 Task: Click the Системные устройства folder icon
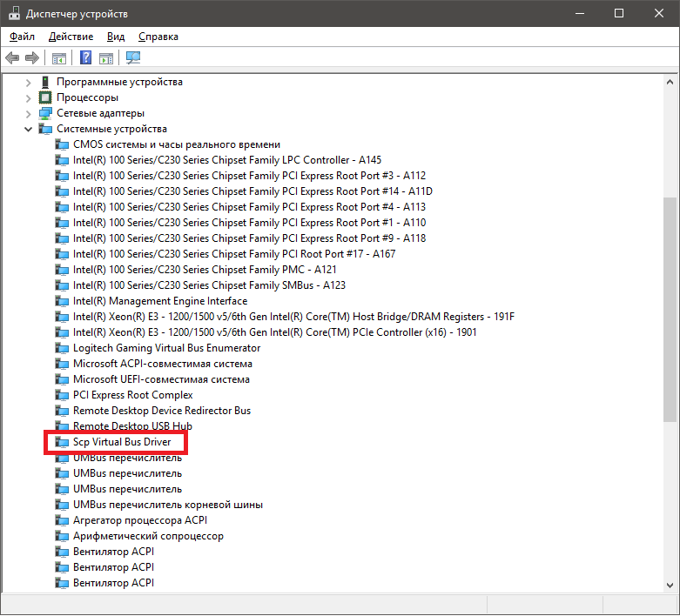(45, 129)
